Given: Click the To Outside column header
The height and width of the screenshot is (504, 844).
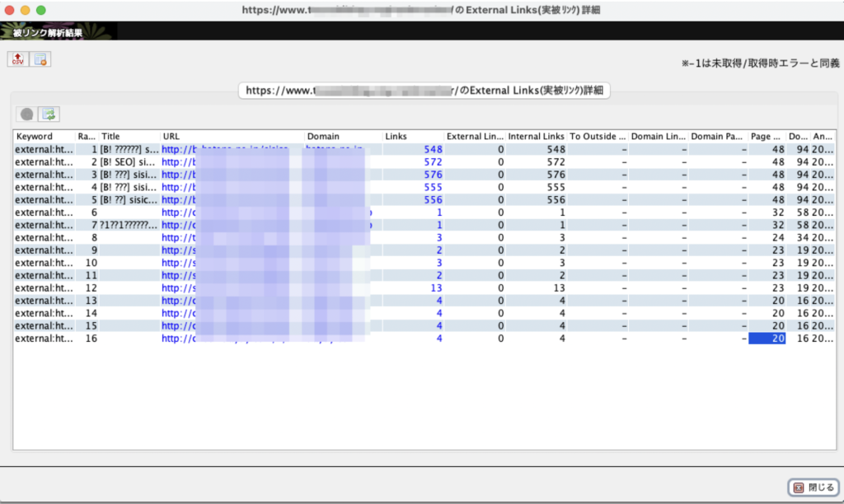Looking at the screenshot, I should (x=598, y=137).
